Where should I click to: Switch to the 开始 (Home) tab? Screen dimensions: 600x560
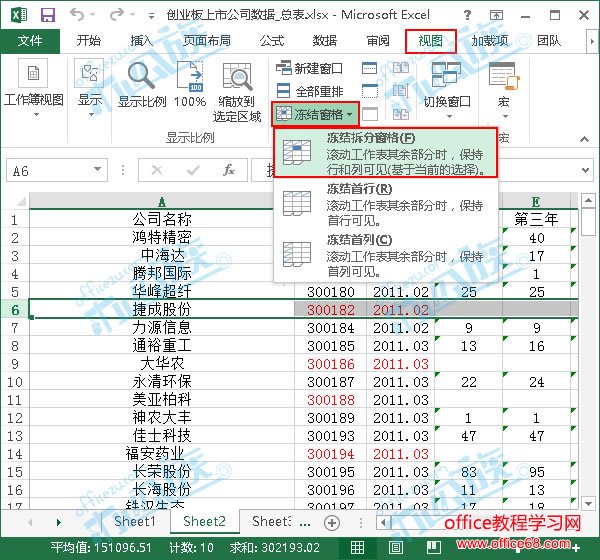[88, 41]
